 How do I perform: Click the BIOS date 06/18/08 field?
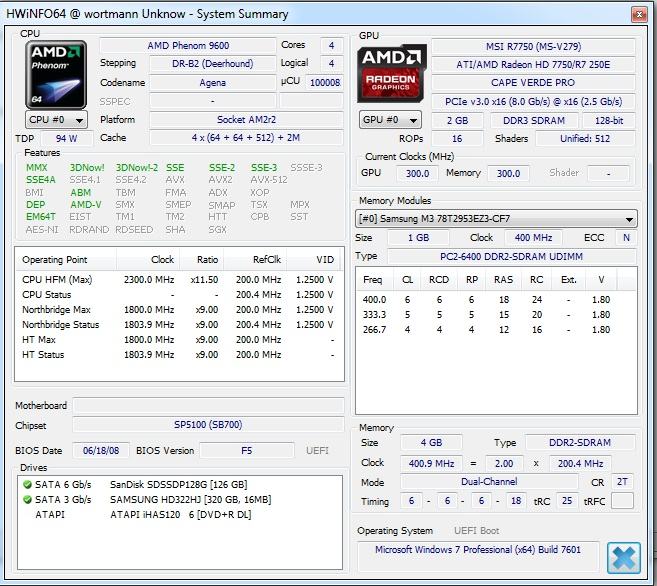(x=101, y=451)
